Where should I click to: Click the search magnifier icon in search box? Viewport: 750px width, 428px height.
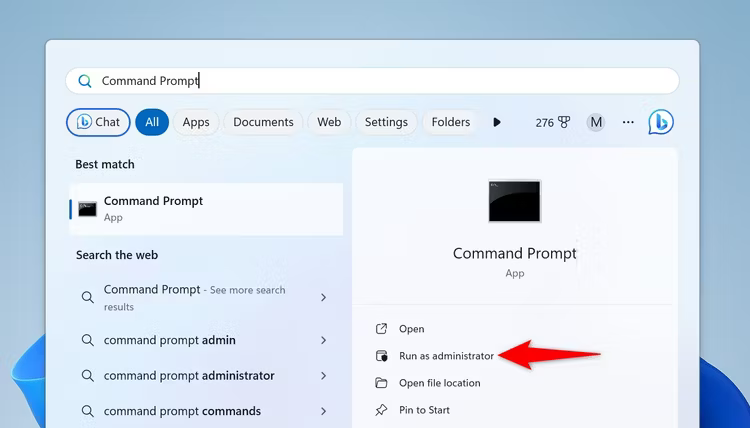tap(85, 81)
